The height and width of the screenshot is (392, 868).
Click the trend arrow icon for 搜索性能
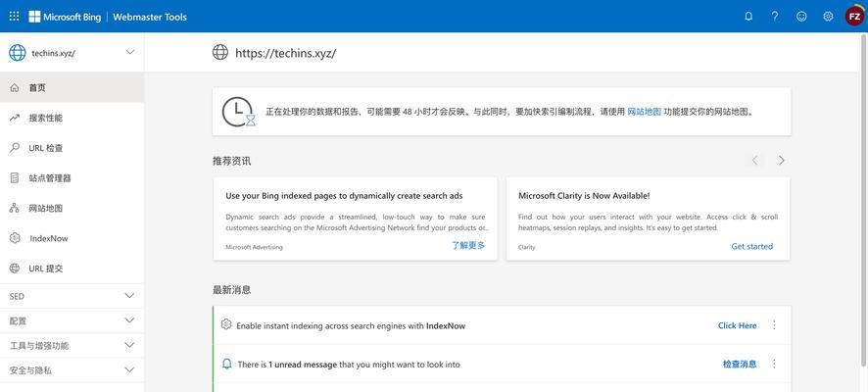(x=15, y=118)
